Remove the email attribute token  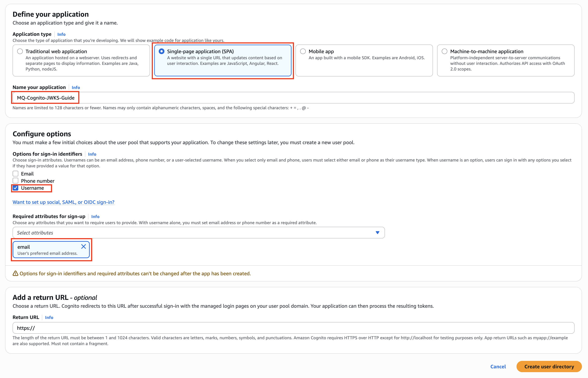click(83, 246)
